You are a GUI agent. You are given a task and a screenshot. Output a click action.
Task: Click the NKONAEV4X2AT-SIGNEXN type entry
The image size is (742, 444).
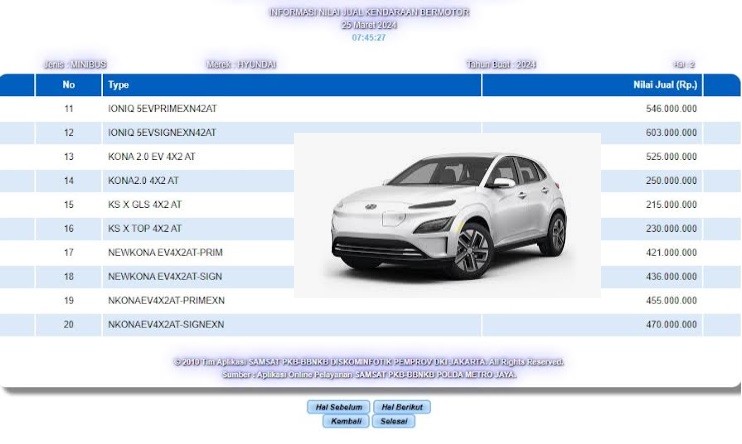pyautogui.click(x=165, y=325)
